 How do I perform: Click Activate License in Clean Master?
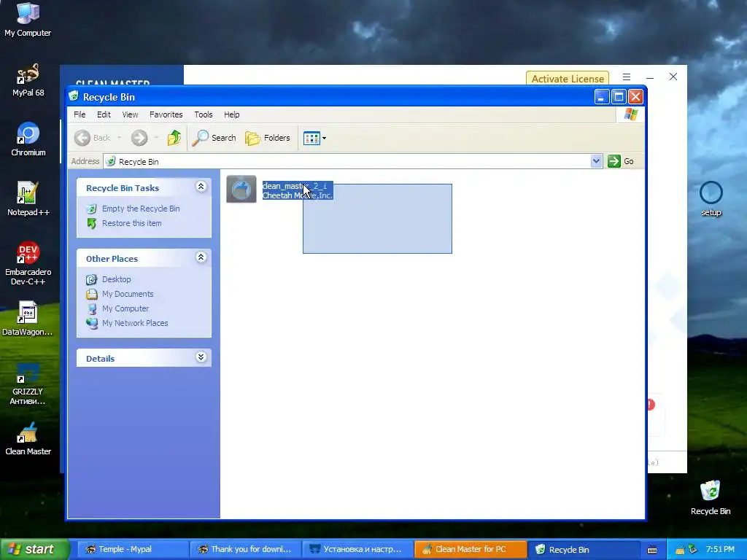pyautogui.click(x=568, y=79)
